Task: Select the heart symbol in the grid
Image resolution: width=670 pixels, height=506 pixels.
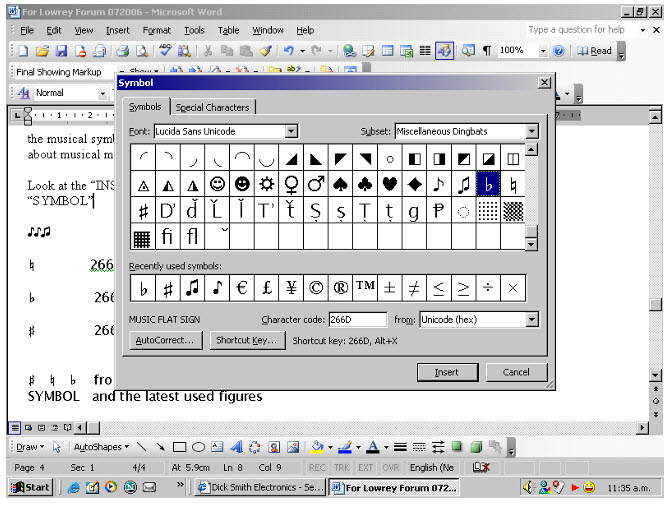Action: pos(389,184)
